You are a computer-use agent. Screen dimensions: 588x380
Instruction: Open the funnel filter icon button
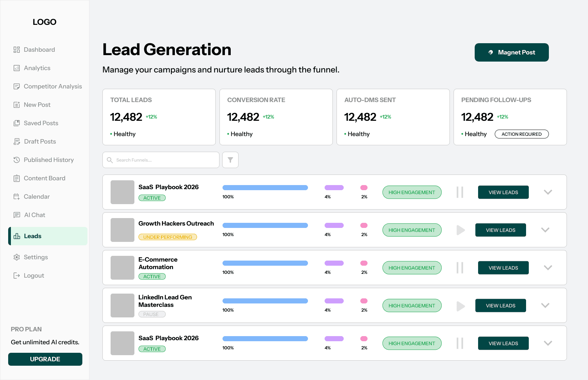pyautogui.click(x=230, y=160)
